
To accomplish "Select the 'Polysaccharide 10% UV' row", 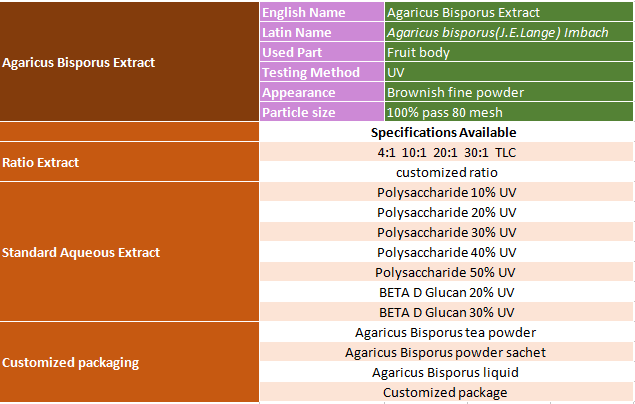I will 446,192.
